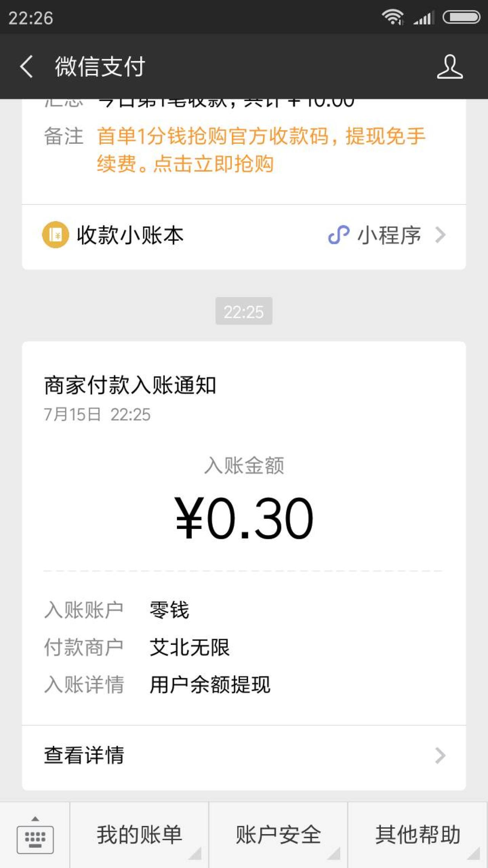Open the 账户安全 menu
Screen dimensions: 488x868
point(278,835)
